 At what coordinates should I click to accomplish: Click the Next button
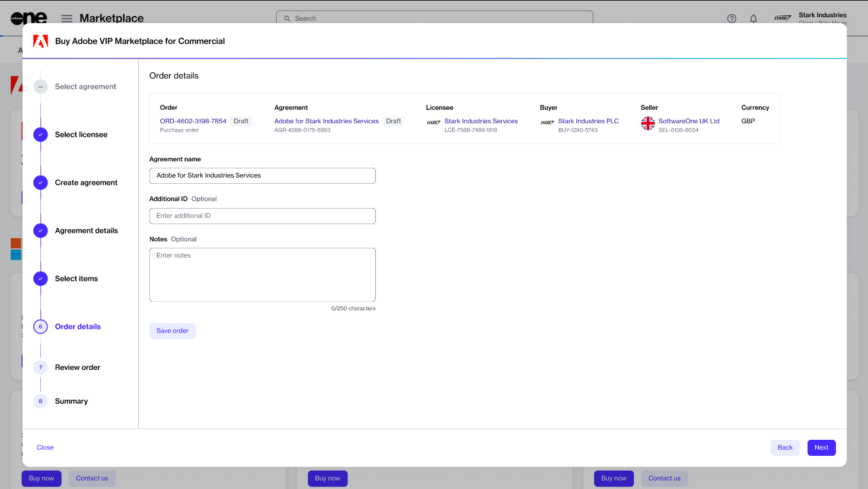click(821, 448)
